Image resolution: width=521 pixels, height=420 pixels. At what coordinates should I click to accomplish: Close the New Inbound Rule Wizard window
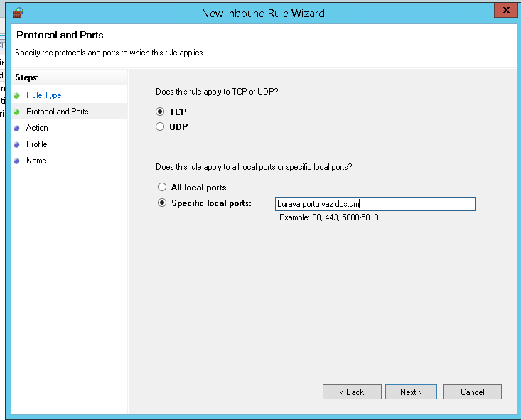pyautogui.click(x=506, y=10)
